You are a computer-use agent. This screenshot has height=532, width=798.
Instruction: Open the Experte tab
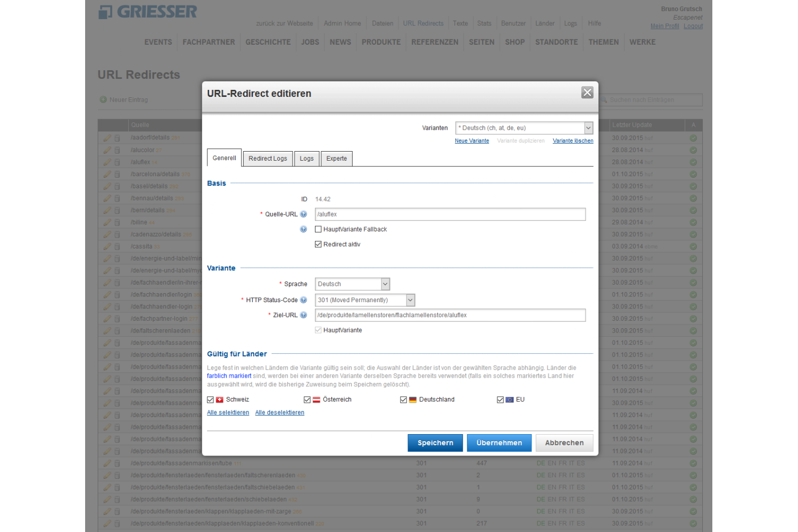tap(336, 159)
